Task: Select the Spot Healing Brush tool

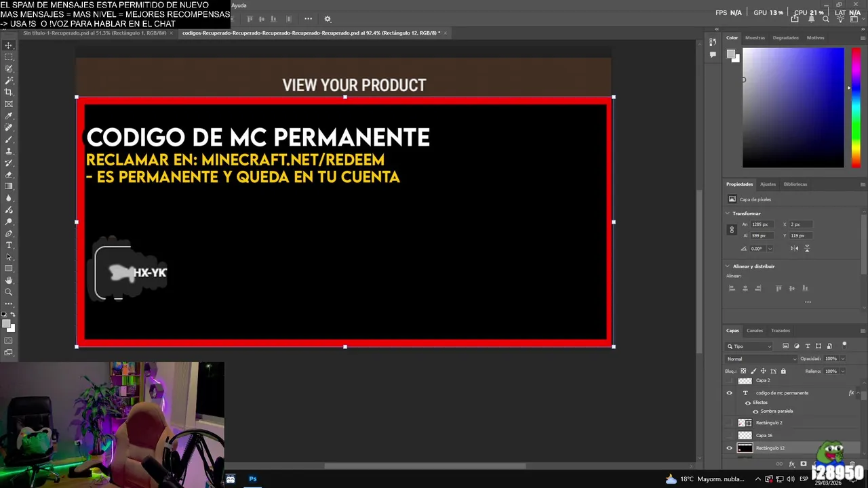Action: pyautogui.click(x=9, y=127)
